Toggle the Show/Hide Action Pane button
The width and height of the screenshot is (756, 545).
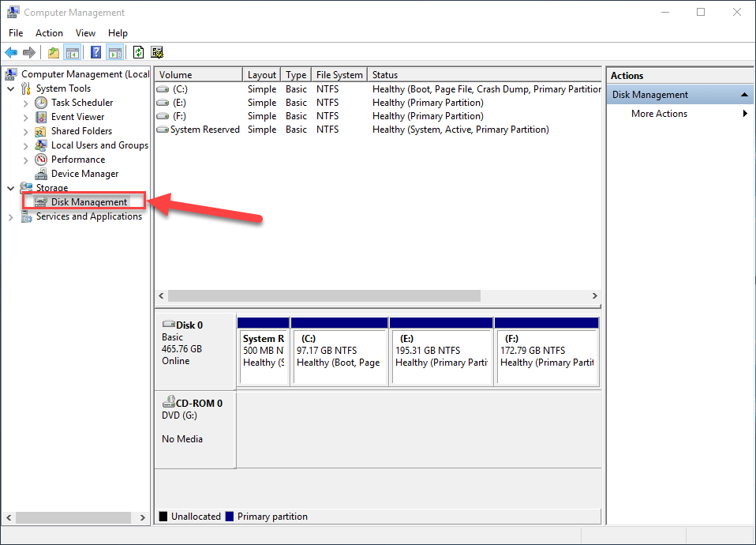(115, 53)
